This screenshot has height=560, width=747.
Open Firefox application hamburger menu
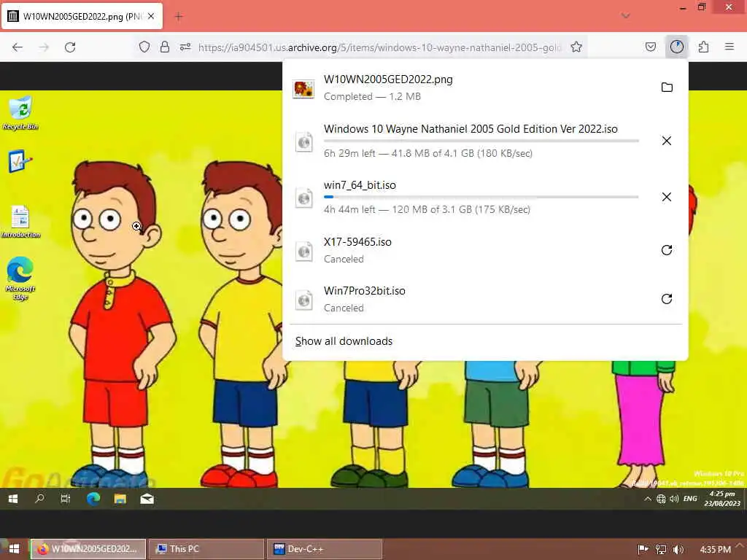click(x=729, y=47)
